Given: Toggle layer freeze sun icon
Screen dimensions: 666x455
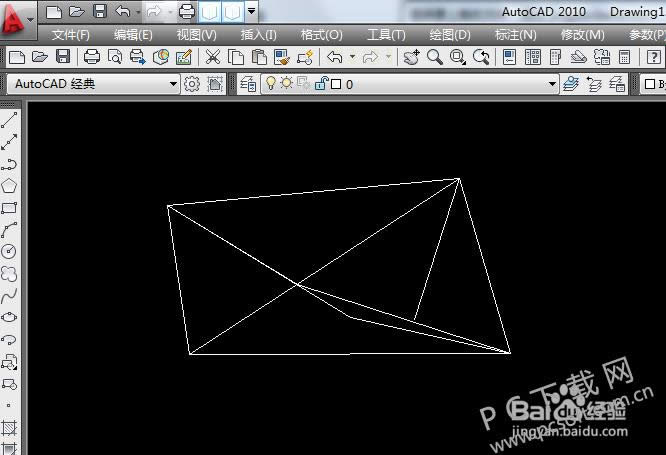Looking at the screenshot, I should (286, 85).
